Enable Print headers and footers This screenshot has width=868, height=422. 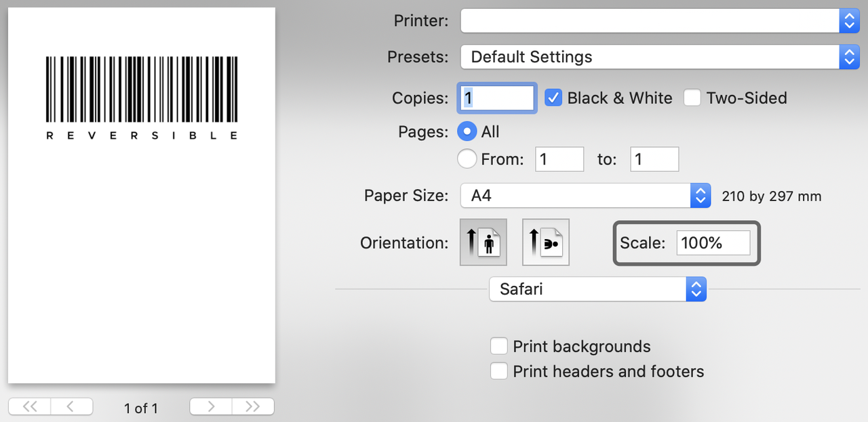[498, 371]
